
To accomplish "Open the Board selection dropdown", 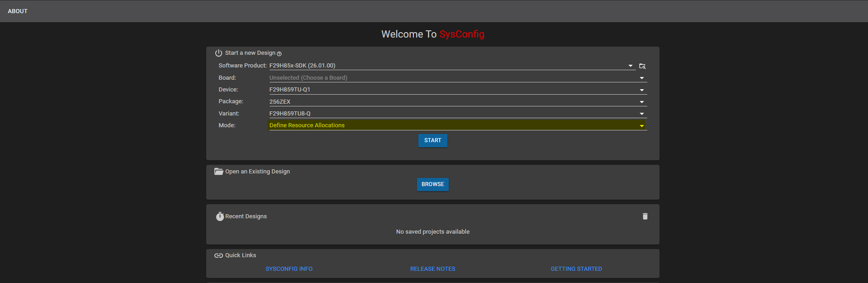I will pyautogui.click(x=458, y=78).
